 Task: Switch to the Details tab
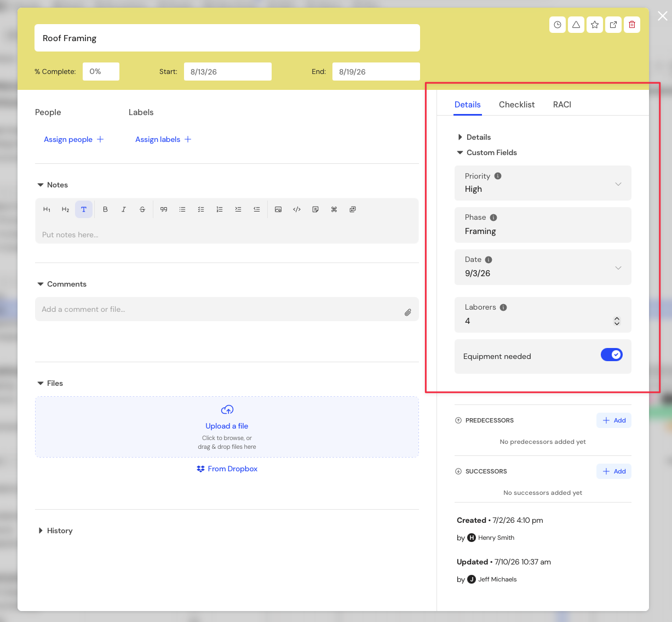click(x=468, y=104)
